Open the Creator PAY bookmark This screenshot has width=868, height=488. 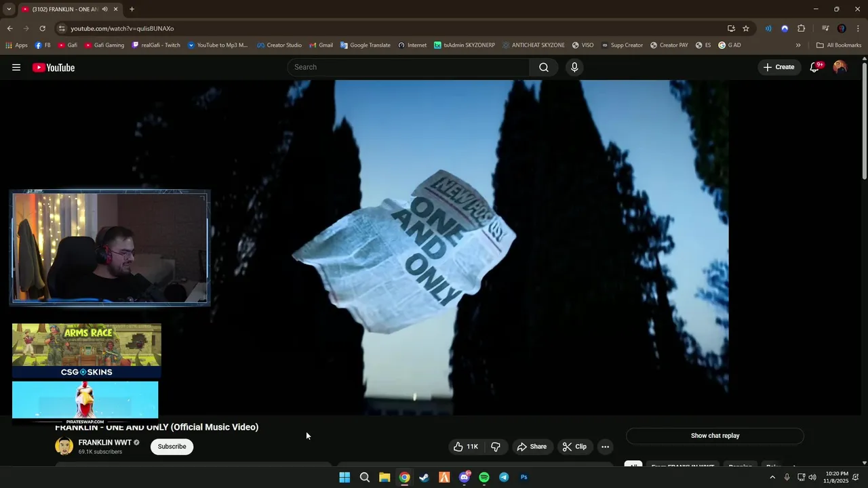click(x=669, y=45)
